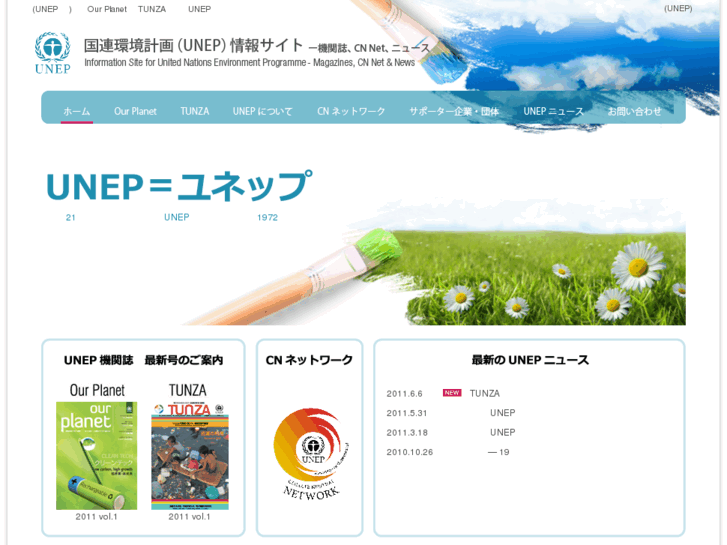
Task: Click お問い合わせ in the navigation bar
Action: point(634,111)
